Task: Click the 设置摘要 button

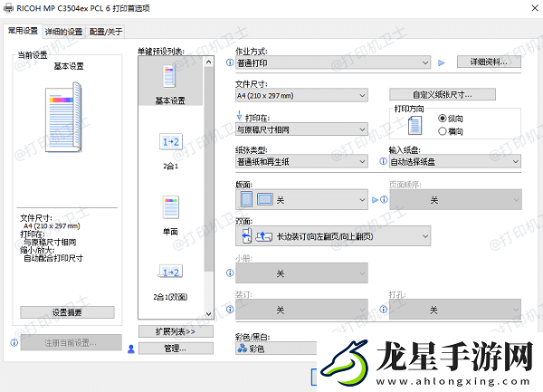Action: (67, 312)
